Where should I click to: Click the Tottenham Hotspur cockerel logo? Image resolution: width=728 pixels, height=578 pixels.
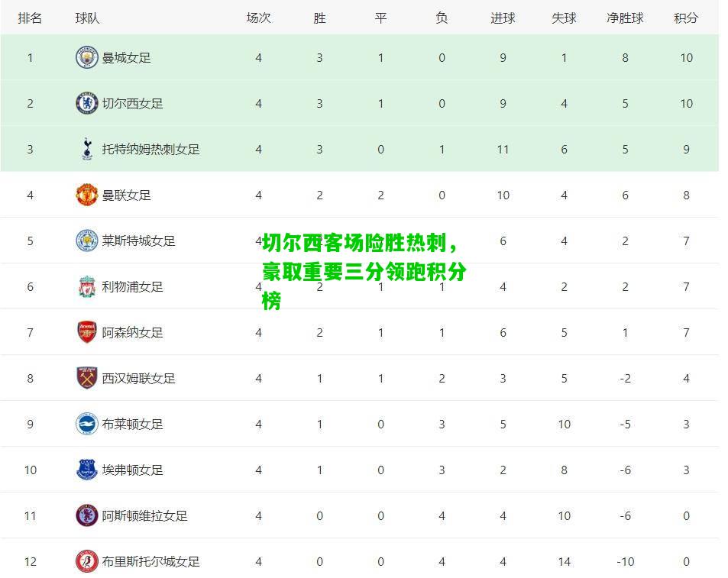[87, 149]
